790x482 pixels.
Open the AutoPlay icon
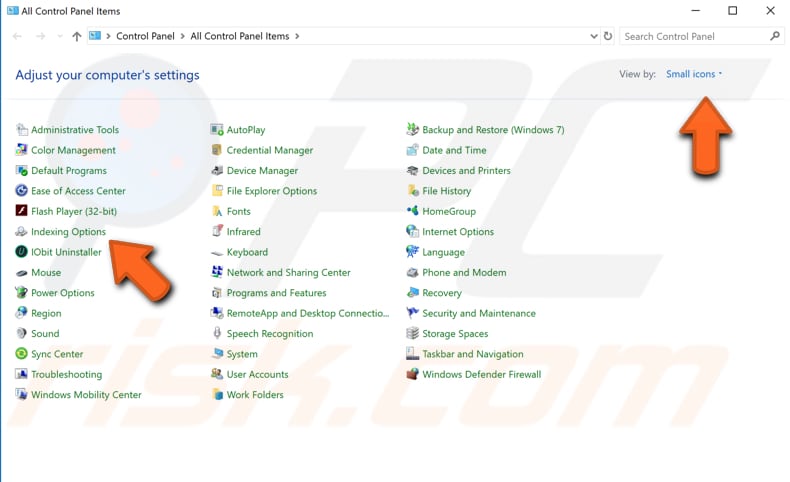(217, 129)
